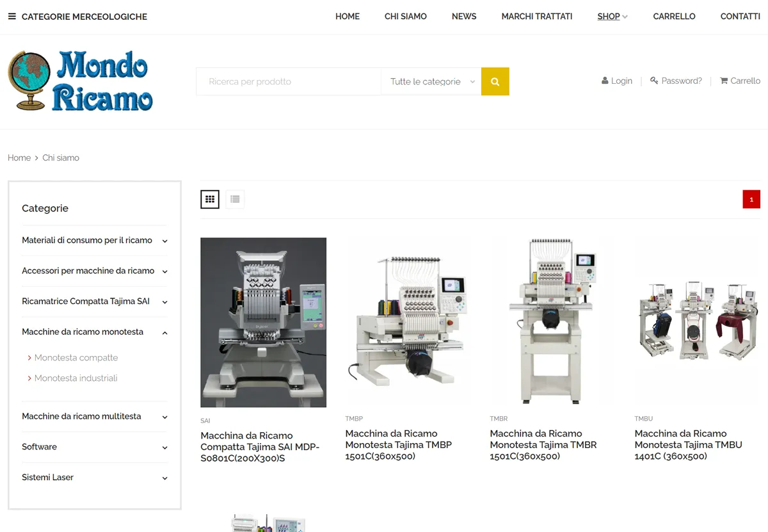Click the Password? link in the header
The height and width of the screenshot is (532, 768).
pyautogui.click(x=682, y=81)
